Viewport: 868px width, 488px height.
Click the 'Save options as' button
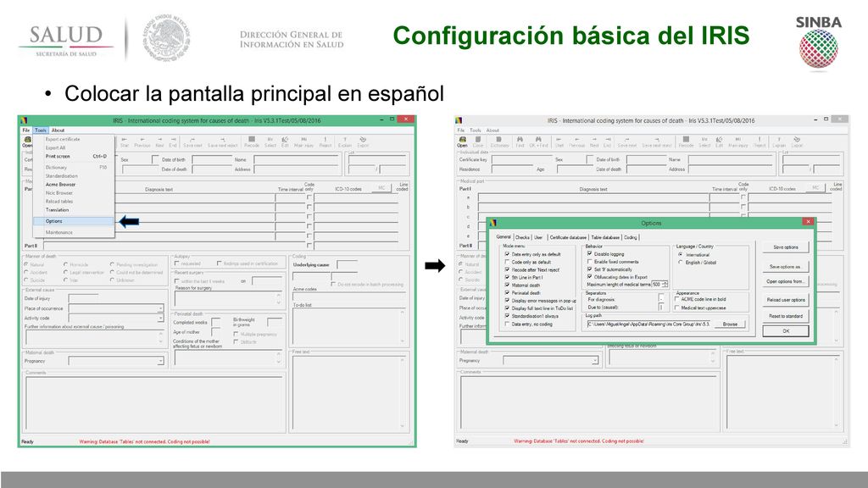pos(786,267)
